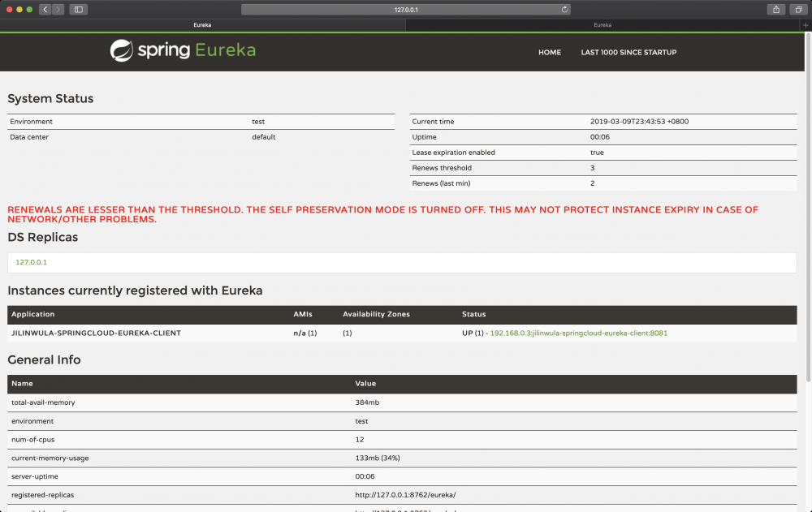Viewport: 812px width, 512px height.
Task: Select the first Eureka browser tab
Action: click(202, 24)
